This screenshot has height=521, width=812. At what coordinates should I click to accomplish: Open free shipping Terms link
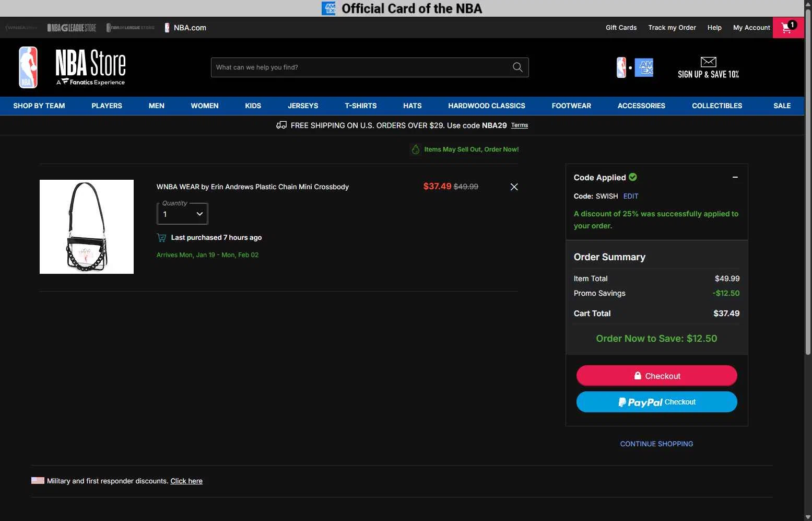[520, 125]
